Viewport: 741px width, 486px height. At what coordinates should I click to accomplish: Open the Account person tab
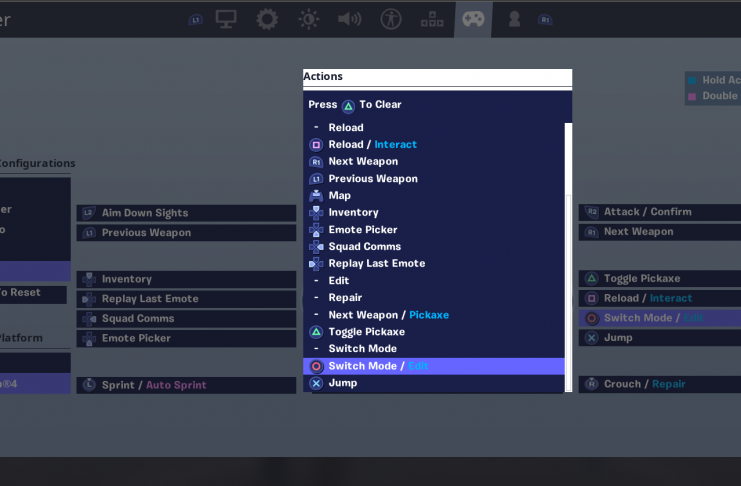click(x=514, y=19)
